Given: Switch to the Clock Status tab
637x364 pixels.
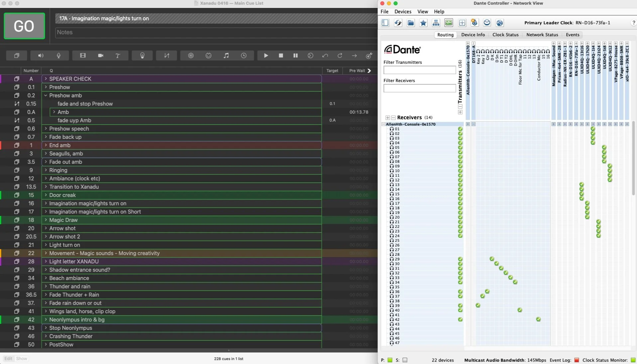Looking at the screenshot, I should 505,35.
